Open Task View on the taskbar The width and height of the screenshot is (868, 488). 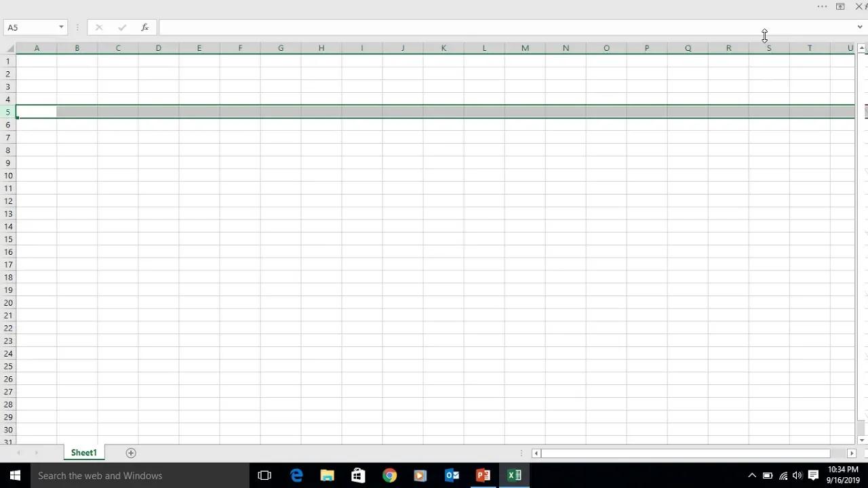264,475
